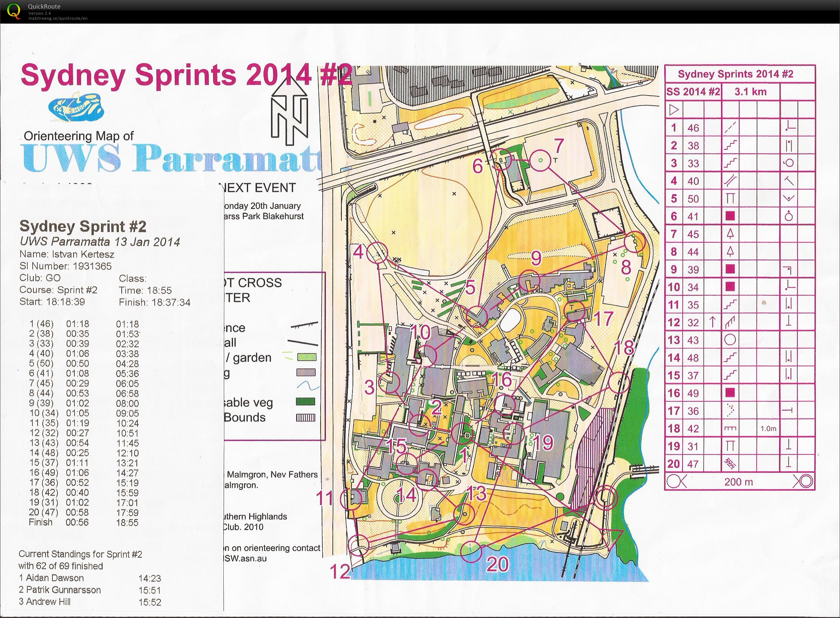The image size is (840, 618).
Task: Click the tree symbol in description row 7
Action: click(x=730, y=234)
